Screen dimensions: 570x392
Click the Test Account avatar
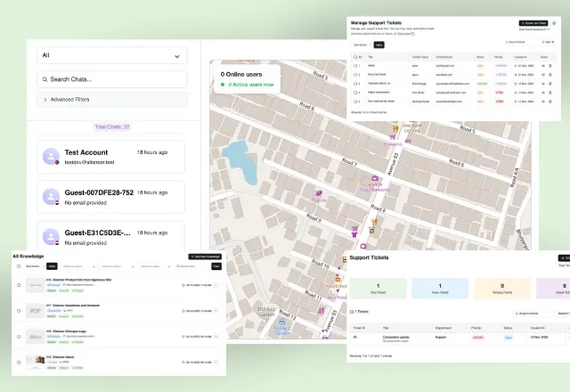coord(51,157)
